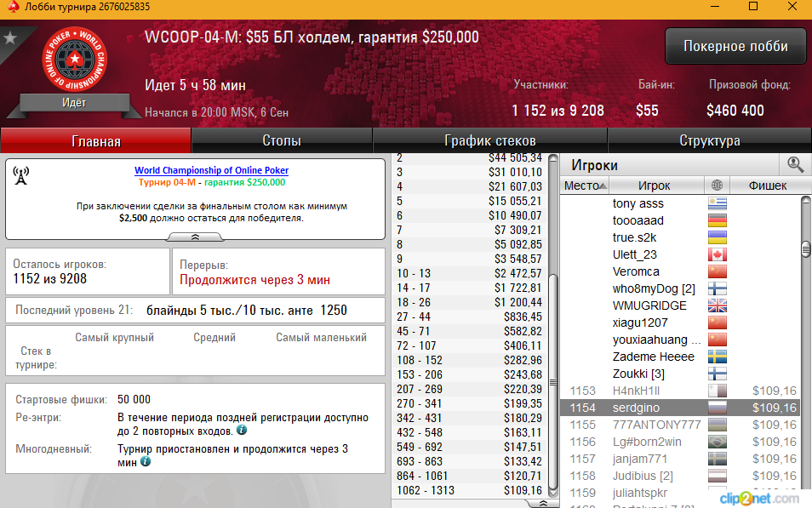The height and width of the screenshot is (508, 812).
Task: Click the players list scrollbar thumb
Action: click(806, 249)
